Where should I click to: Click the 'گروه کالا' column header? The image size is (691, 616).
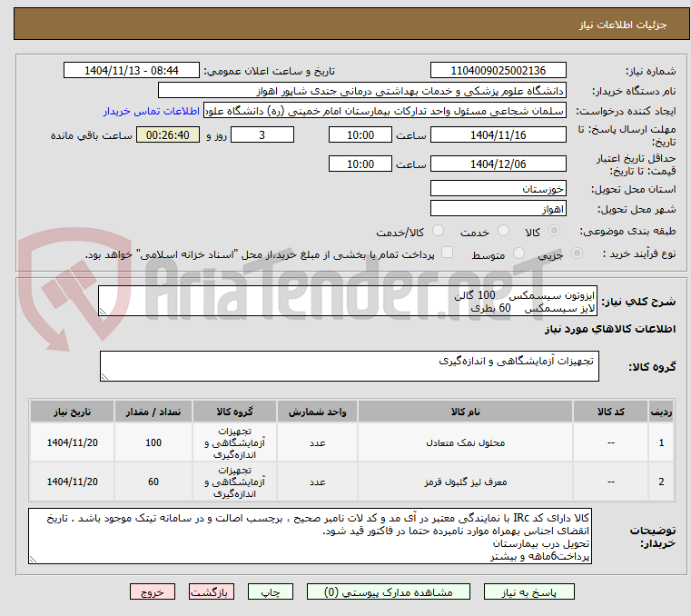pyautogui.click(x=234, y=412)
